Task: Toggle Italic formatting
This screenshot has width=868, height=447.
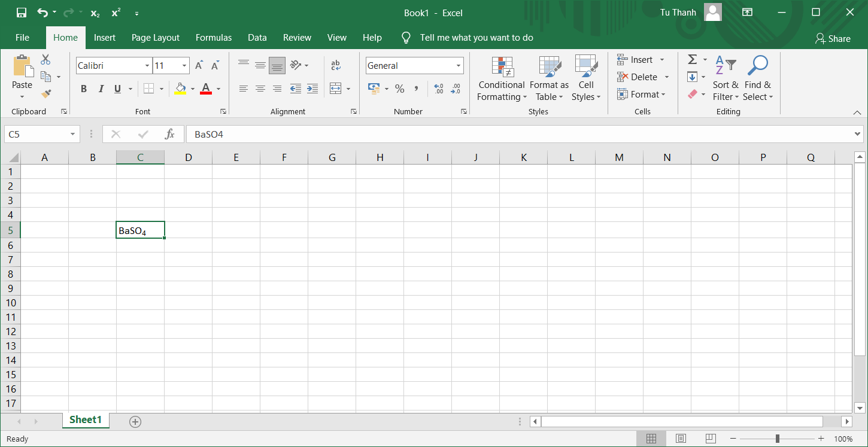Action: (x=101, y=89)
